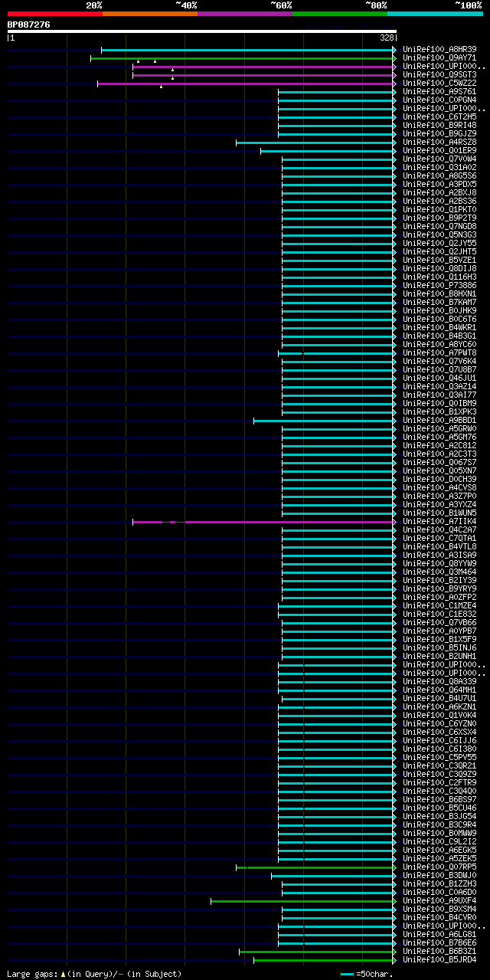Select the UniRef100_B6B3Z1 label
The image size is (490, 980).
coord(439,951)
